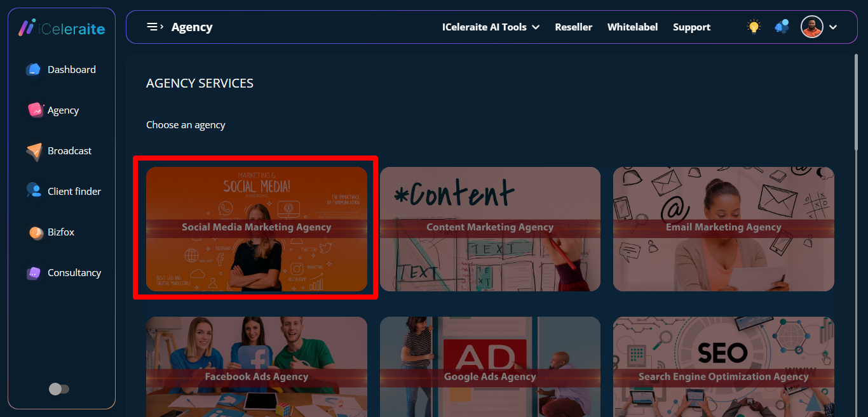This screenshot has height=417, width=868.
Task: Select the Social Media Marketing Agency card
Action: coord(256,228)
